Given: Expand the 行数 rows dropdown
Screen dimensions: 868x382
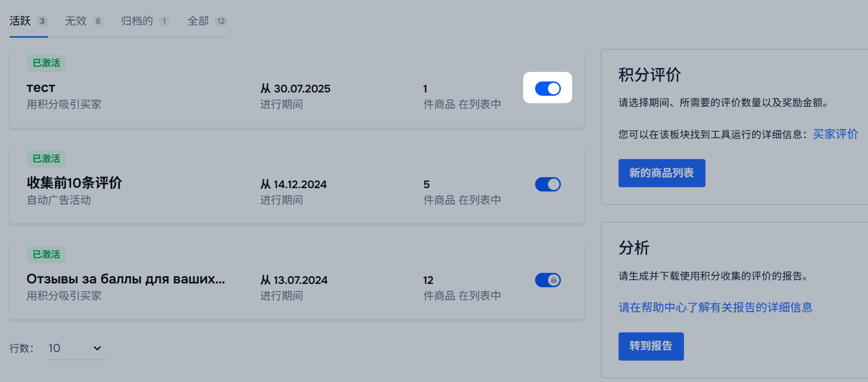Looking at the screenshot, I should point(77,348).
